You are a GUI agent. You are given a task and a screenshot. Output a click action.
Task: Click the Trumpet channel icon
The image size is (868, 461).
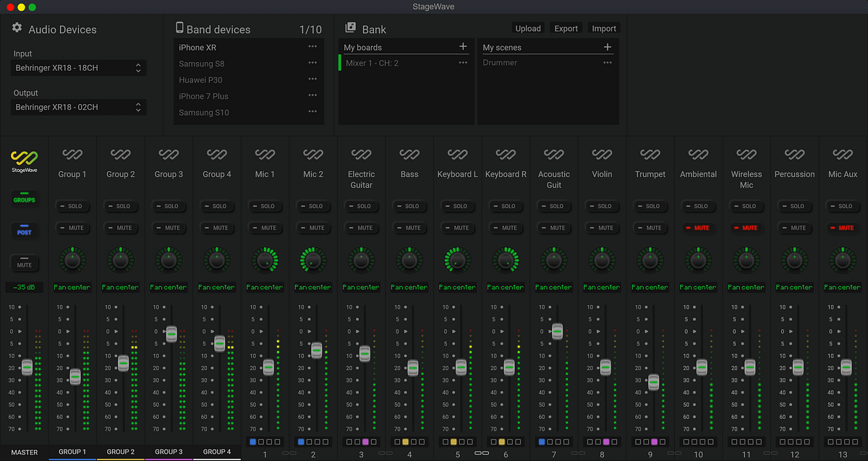click(650, 155)
